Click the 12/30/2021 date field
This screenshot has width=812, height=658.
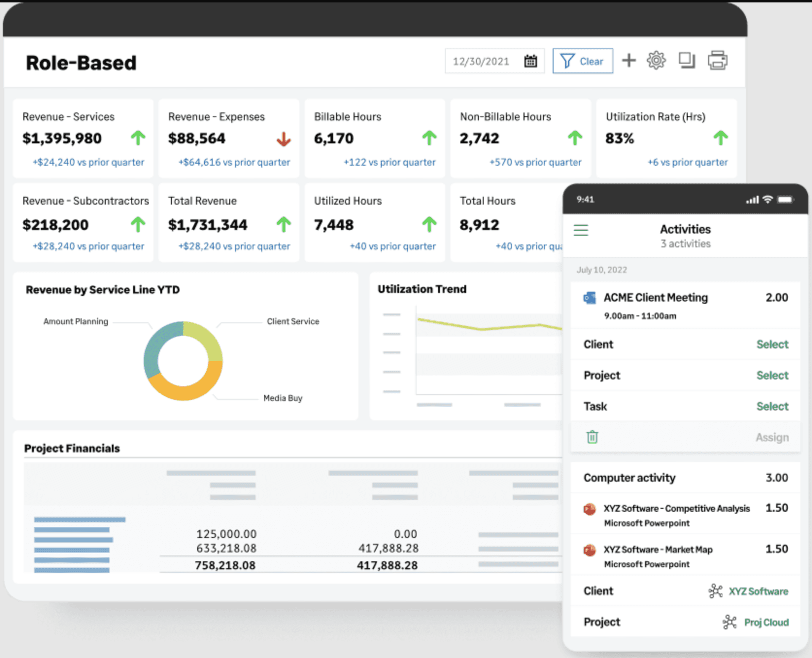(494, 61)
